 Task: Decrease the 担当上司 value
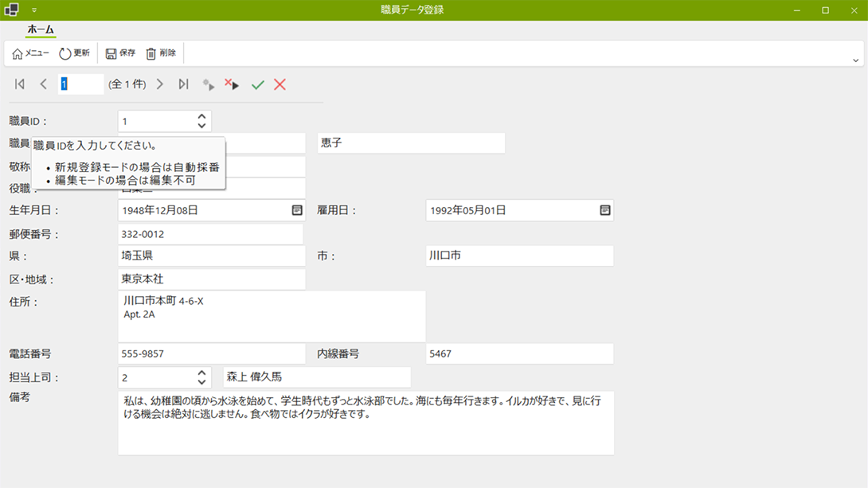coord(201,382)
